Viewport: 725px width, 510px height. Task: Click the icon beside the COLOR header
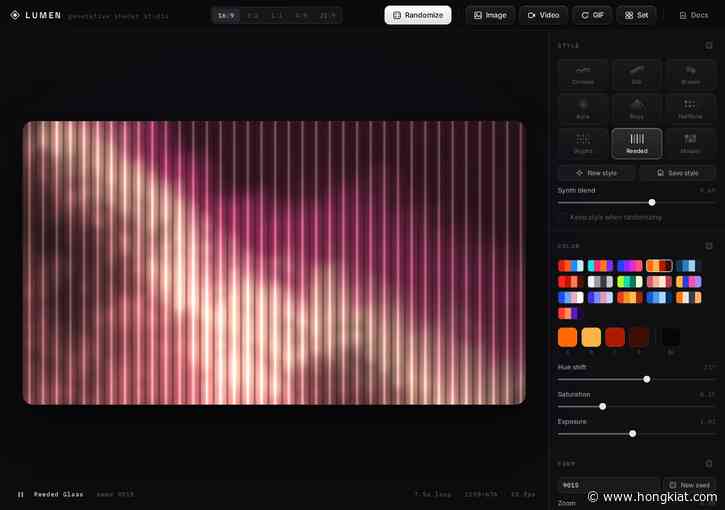point(708,246)
